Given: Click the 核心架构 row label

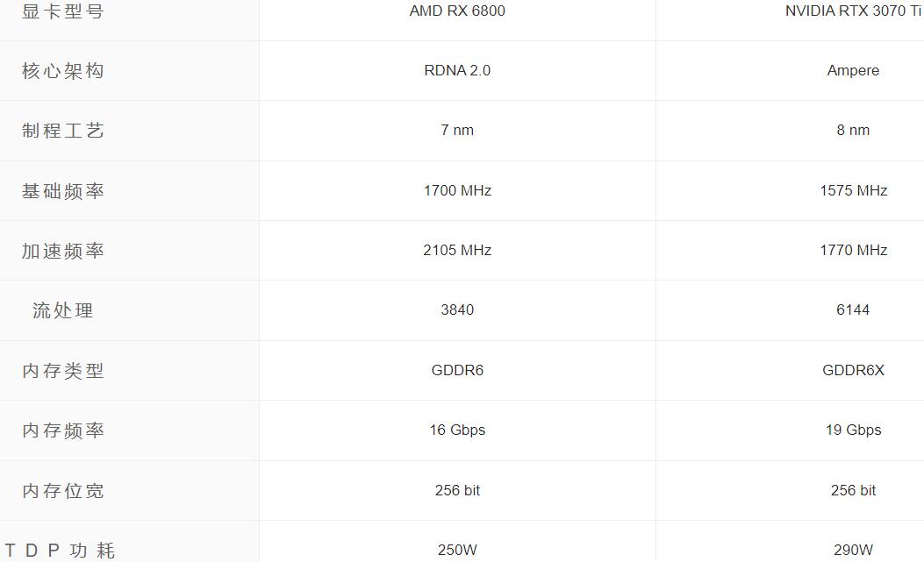Looking at the screenshot, I should click(63, 71).
